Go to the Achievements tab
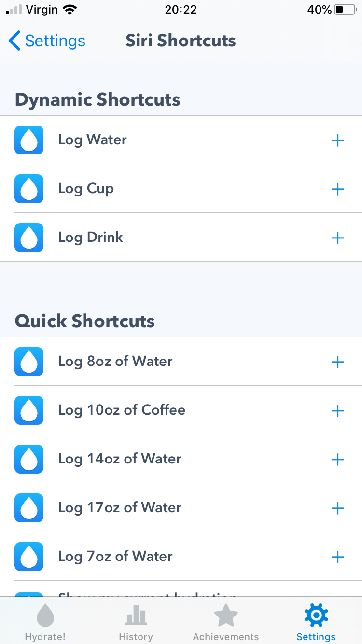The width and height of the screenshot is (362, 644). tap(226, 623)
